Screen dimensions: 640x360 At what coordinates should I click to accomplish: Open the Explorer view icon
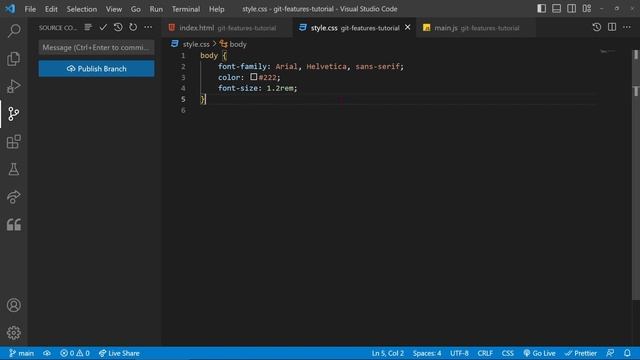14,59
